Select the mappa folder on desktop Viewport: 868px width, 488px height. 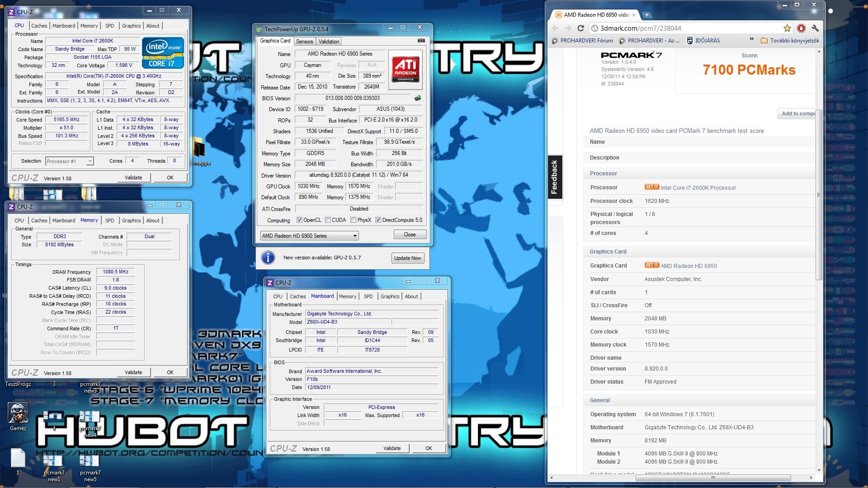200,151
